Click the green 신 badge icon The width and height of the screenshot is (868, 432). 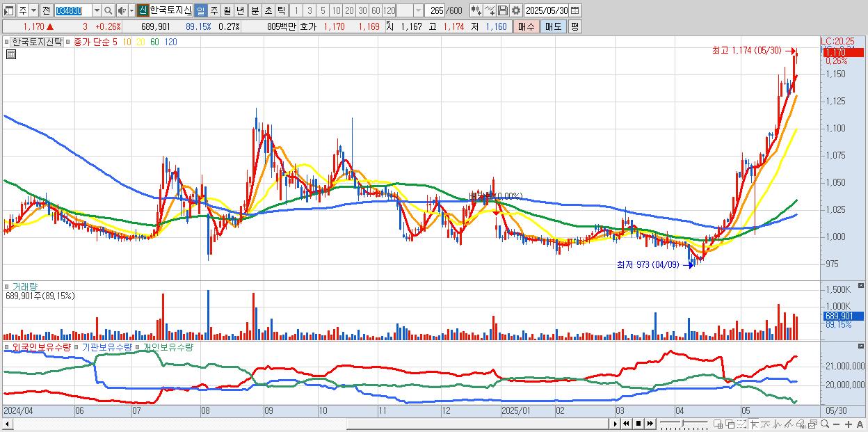tap(142, 10)
